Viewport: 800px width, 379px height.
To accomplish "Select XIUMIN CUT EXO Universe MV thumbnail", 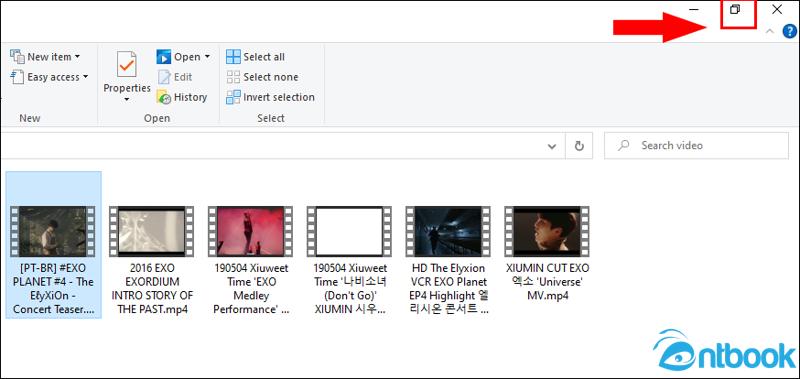I will click(547, 231).
